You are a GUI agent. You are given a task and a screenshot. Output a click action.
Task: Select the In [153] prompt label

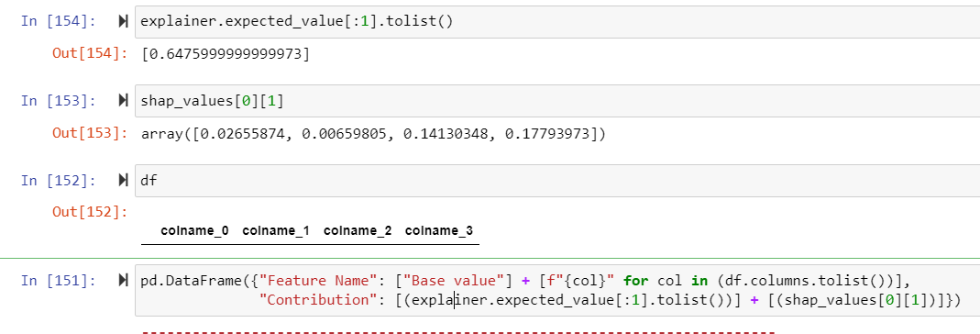pos(59,100)
